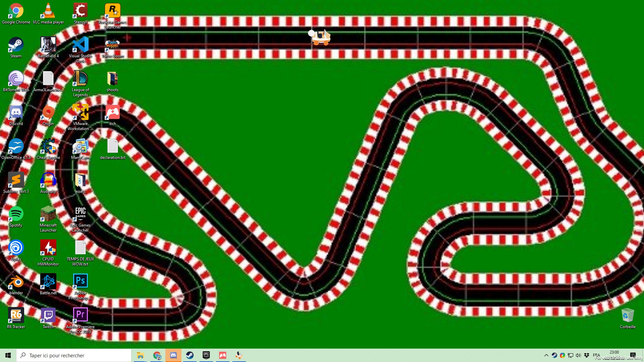Open File Explorer from taskbar
The height and width of the screenshot is (362, 644).
141,355
